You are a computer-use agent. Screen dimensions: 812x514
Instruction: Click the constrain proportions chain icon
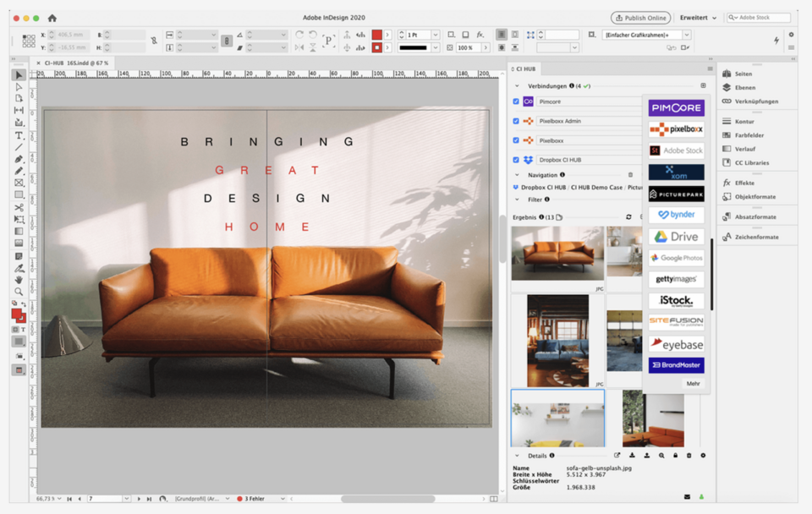point(154,41)
